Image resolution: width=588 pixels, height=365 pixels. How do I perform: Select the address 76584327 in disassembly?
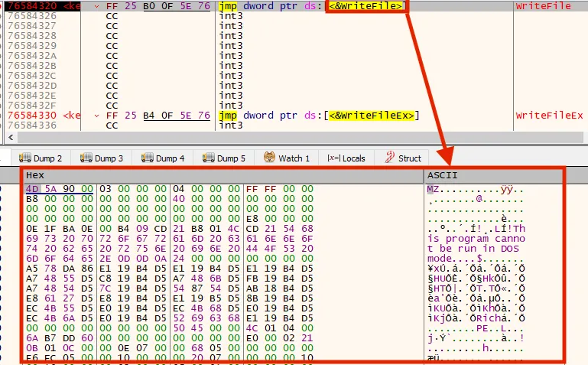click(32, 26)
